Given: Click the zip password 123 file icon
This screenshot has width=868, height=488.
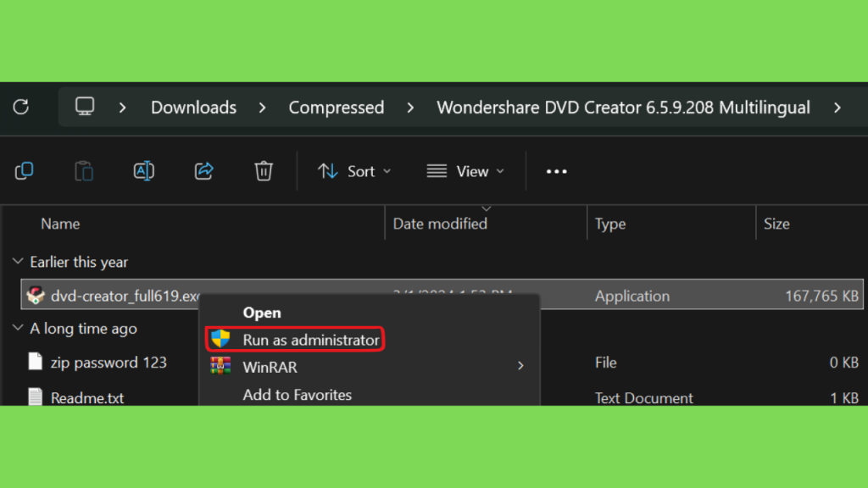Looking at the screenshot, I should pos(36,362).
